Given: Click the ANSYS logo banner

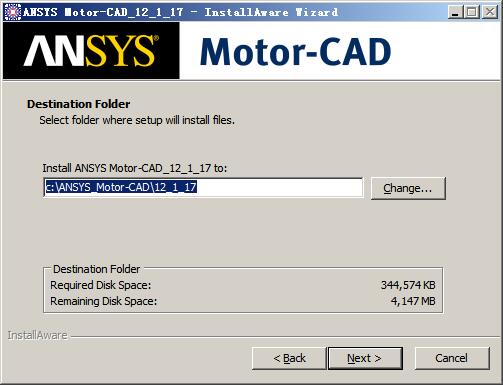Looking at the screenshot, I should click(91, 51).
